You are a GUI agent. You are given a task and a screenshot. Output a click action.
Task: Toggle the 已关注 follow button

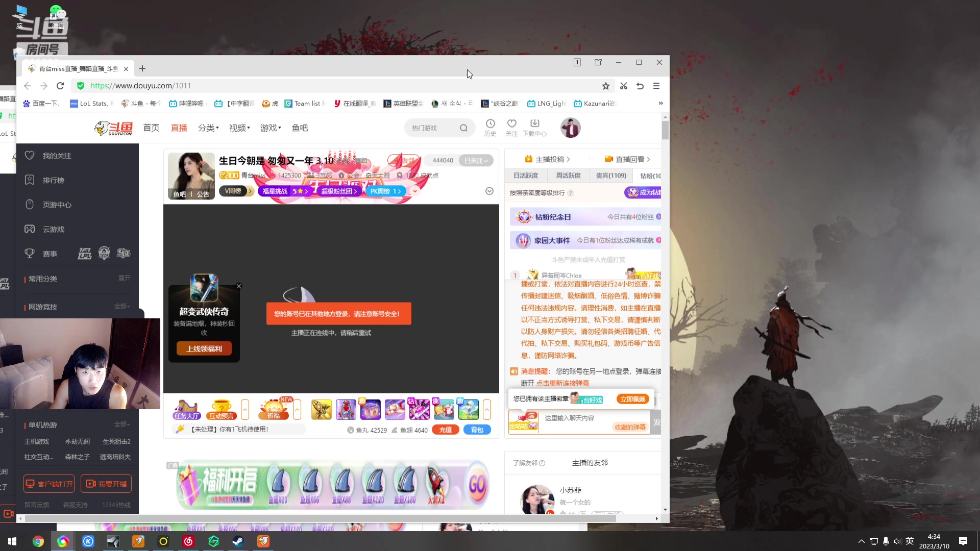click(476, 160)
